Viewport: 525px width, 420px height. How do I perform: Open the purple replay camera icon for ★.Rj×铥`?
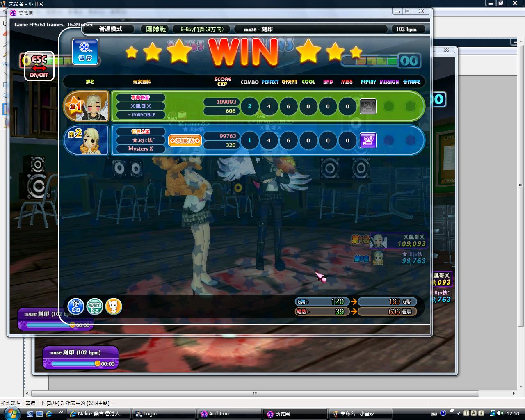pos(368,140)
